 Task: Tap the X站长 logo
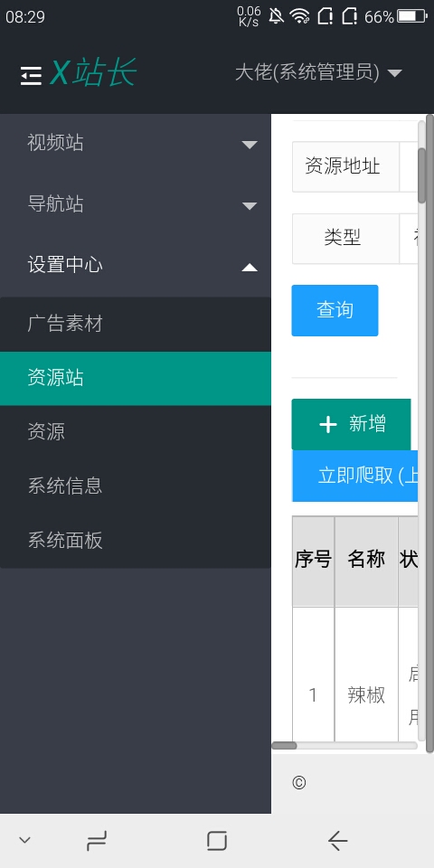tap(93, 73)
